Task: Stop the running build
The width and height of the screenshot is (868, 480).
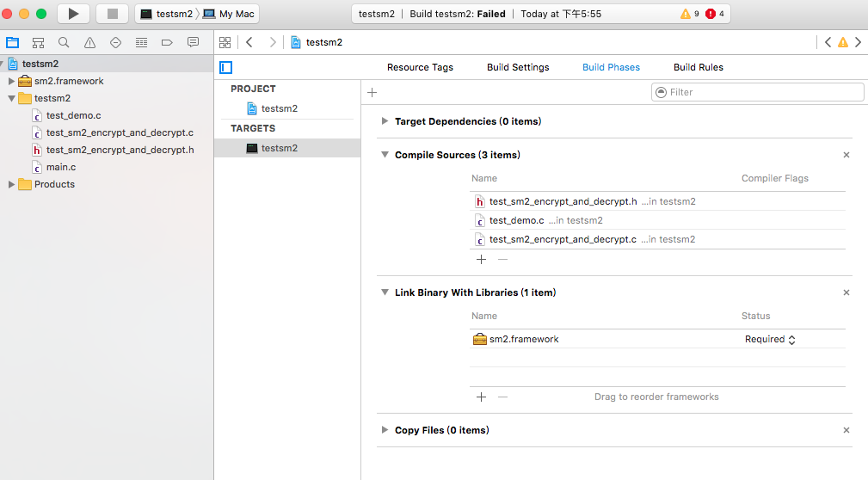Action: click(x=113, y=14)
